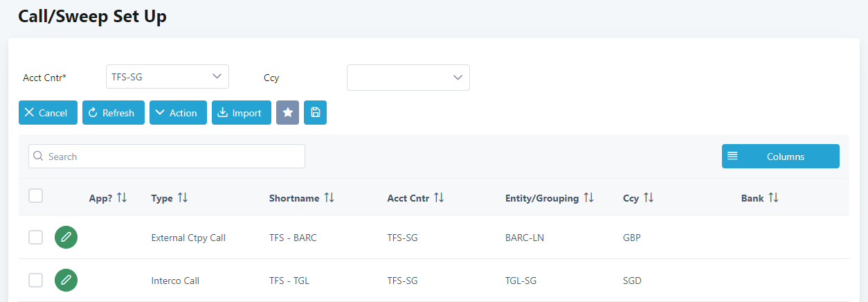
Task: Open the Action dropdown menu
Action: pos(178,113)
